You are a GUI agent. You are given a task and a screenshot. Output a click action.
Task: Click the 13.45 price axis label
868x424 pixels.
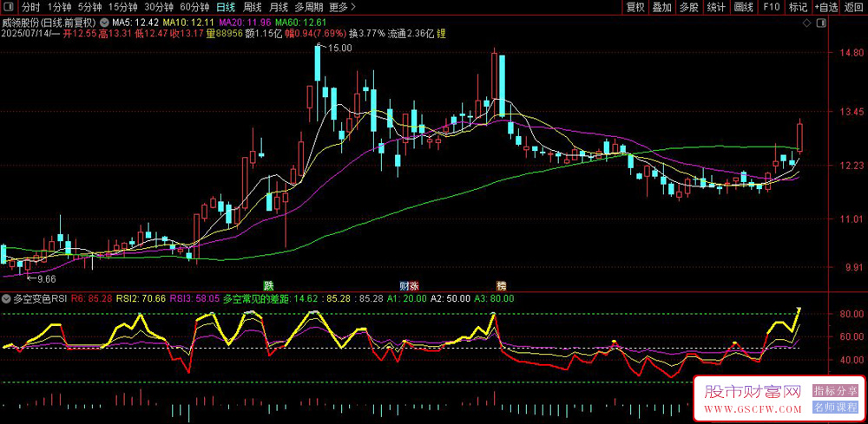852,112
